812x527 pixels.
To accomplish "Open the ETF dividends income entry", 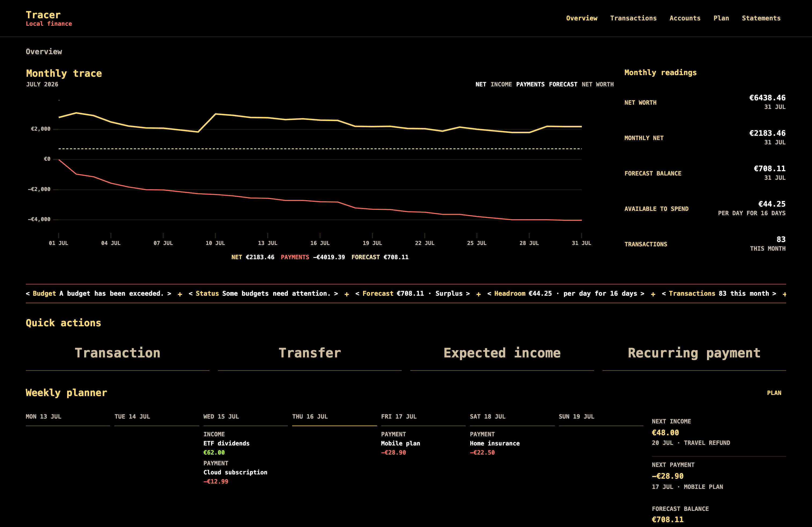I will tap(227, 444).
